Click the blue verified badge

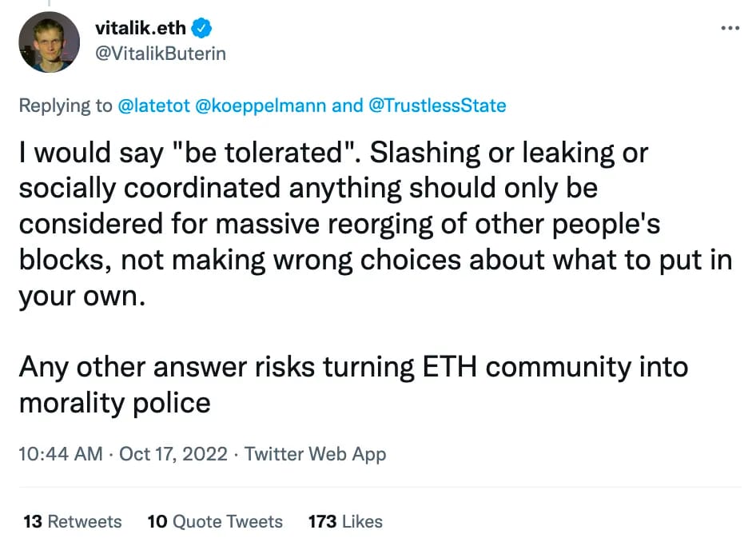pos(201,28)
